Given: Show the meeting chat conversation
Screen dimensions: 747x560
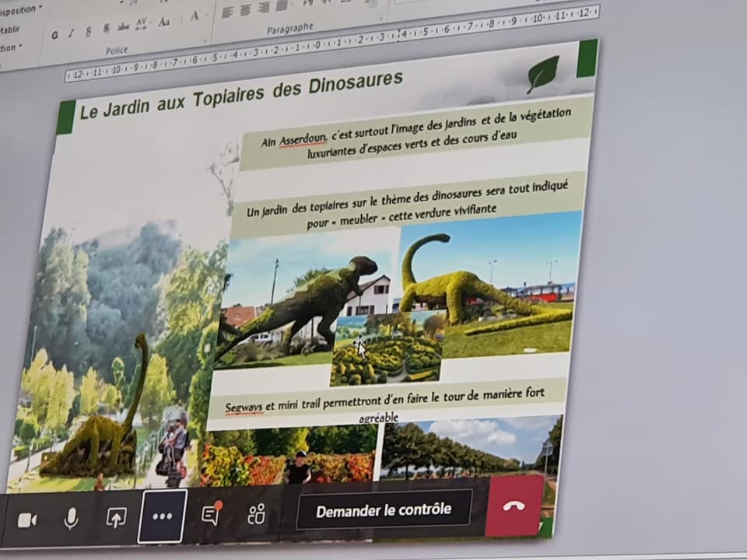Looking at the screenshot, I should click(x=210, y=514).
